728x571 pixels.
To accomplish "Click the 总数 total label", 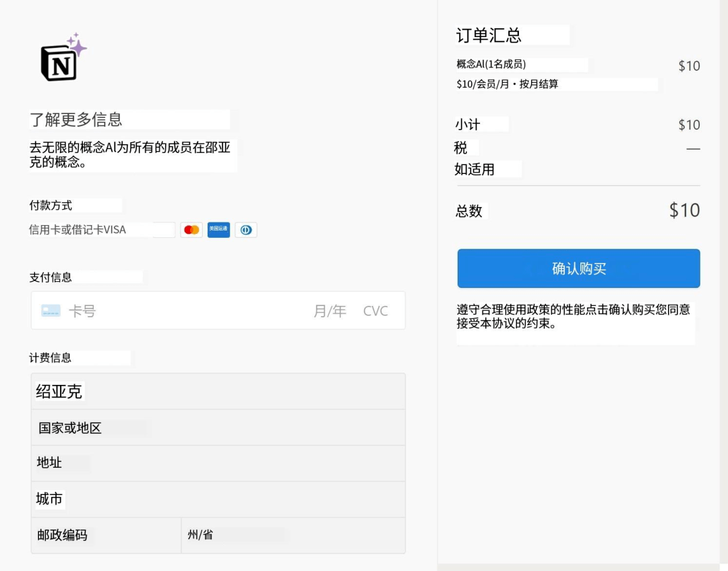I will click(x=469, y=211).
